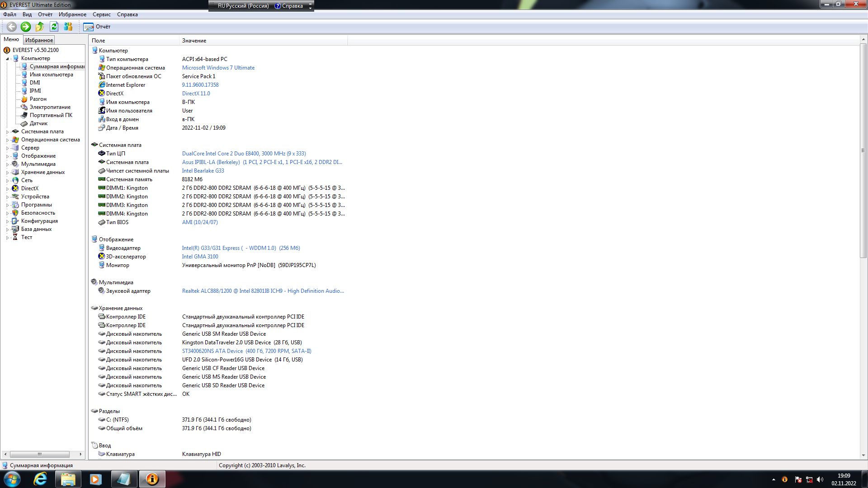
Task: Click the Мультимедиа speaker tree icon
Action: pyautogui.click(x=15, y=164)
